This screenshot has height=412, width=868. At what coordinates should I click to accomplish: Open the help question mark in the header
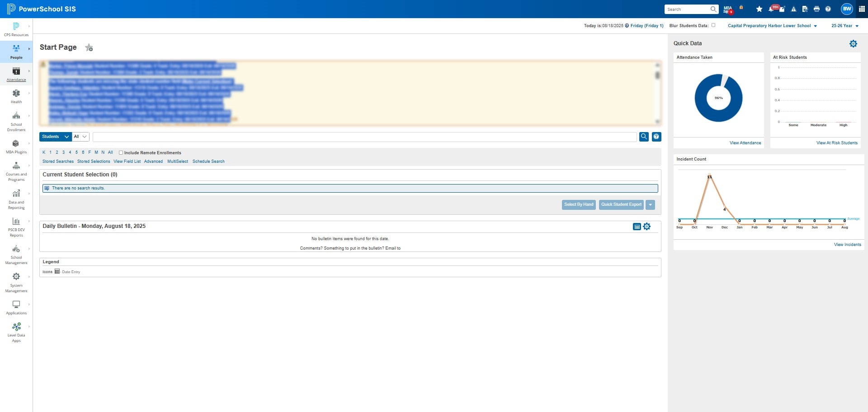point(828,9)
